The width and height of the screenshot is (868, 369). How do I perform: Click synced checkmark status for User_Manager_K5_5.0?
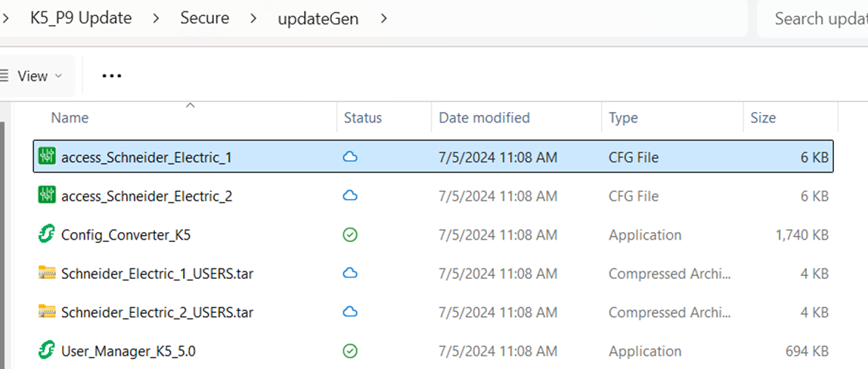[x=350, y=351]
